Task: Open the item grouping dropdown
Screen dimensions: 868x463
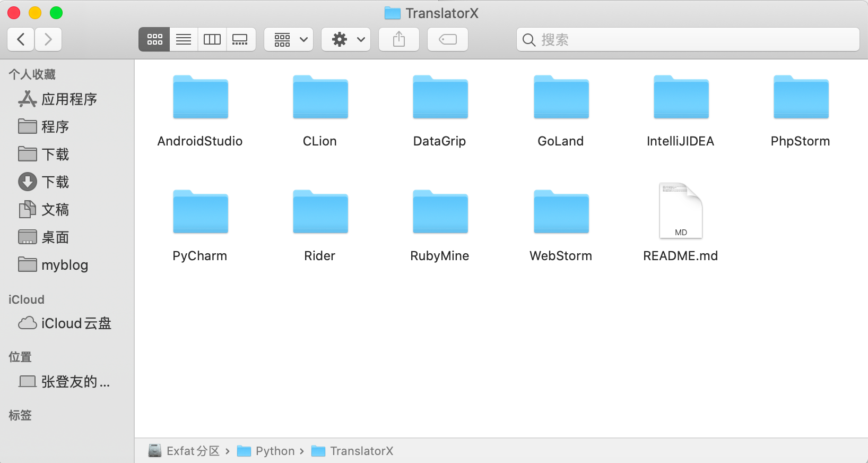Action: pyautogui.click(x=289, y=39)
